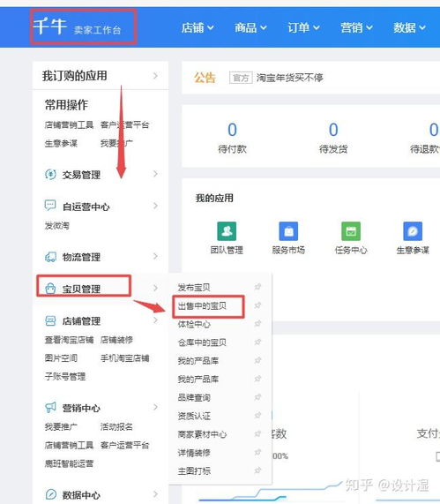Select 资质认证 in the submenu

tap(194, 416)
